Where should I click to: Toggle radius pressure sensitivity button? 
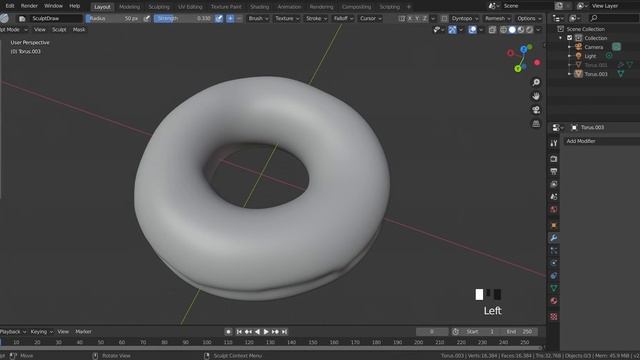(147, 18)
